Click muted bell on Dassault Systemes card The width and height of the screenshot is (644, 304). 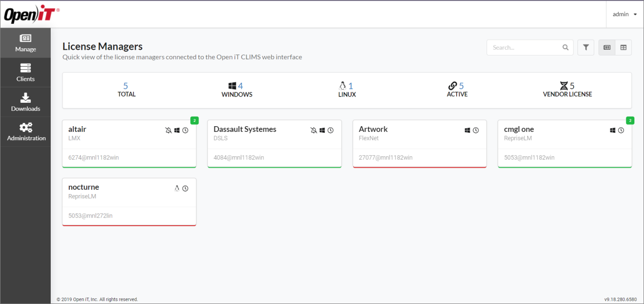(x=314, y=130)
